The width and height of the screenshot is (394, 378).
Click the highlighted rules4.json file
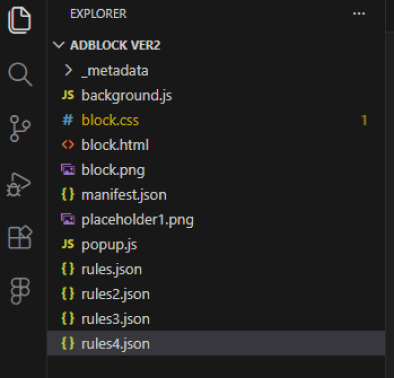[x=216, y=343]
